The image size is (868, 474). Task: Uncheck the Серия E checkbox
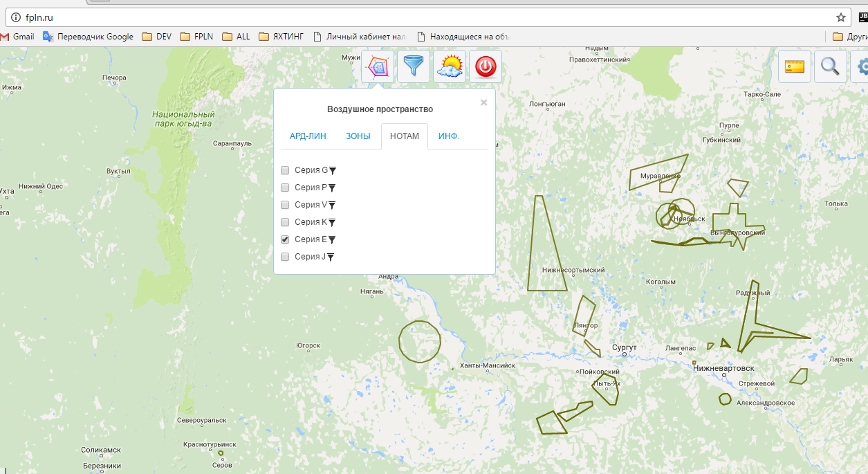pyautogui.click(x=285, y=239)
